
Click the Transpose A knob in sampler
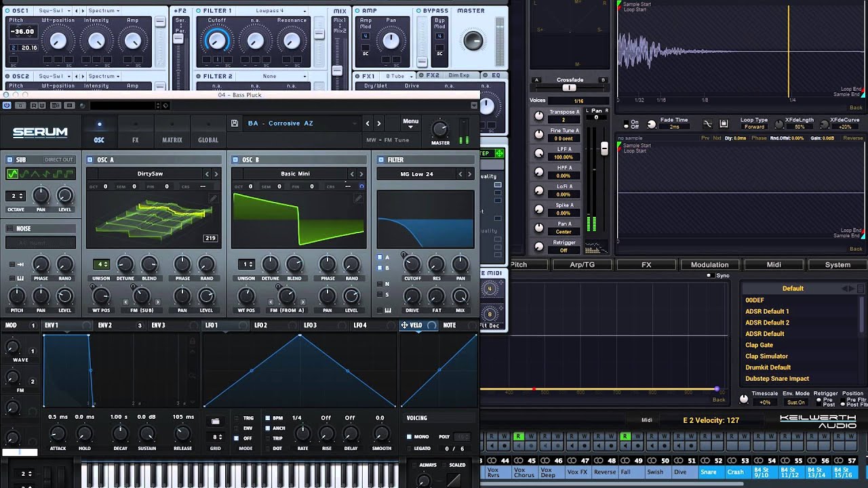coord(538,116)
